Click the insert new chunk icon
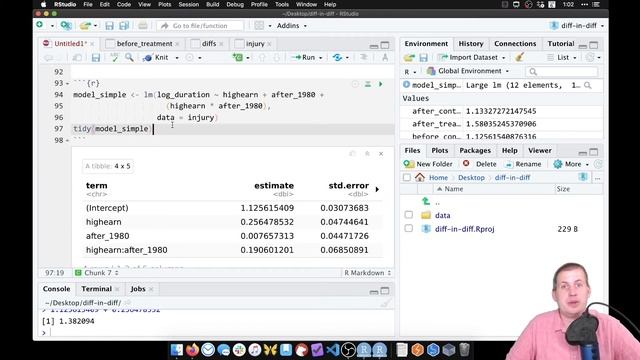Screen dimensions: 640x360 click(238, 58)
